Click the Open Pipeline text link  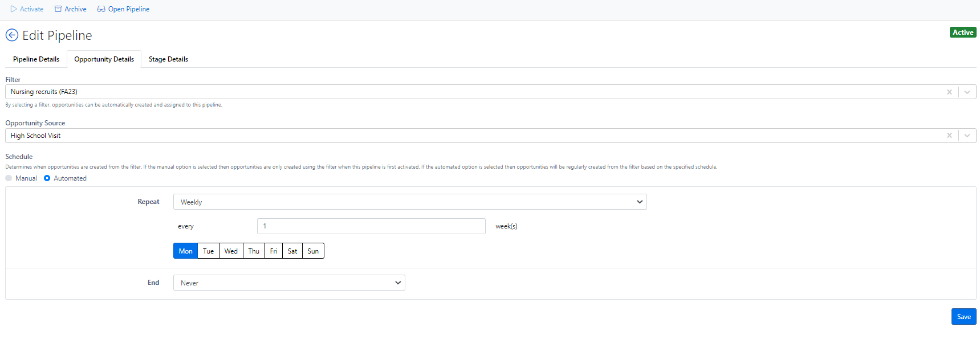(x=129, y=9)
